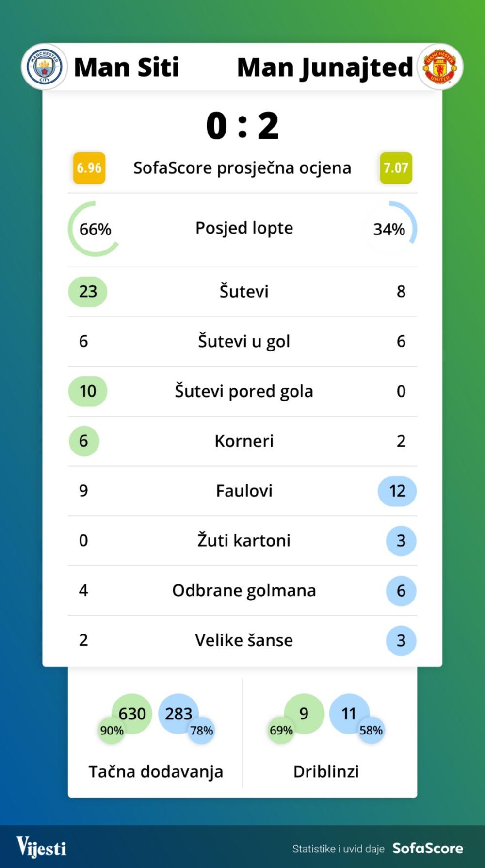Open the SofaScore logo link
This screenshot has height=868, width=485.
click(x=427, y=848)
